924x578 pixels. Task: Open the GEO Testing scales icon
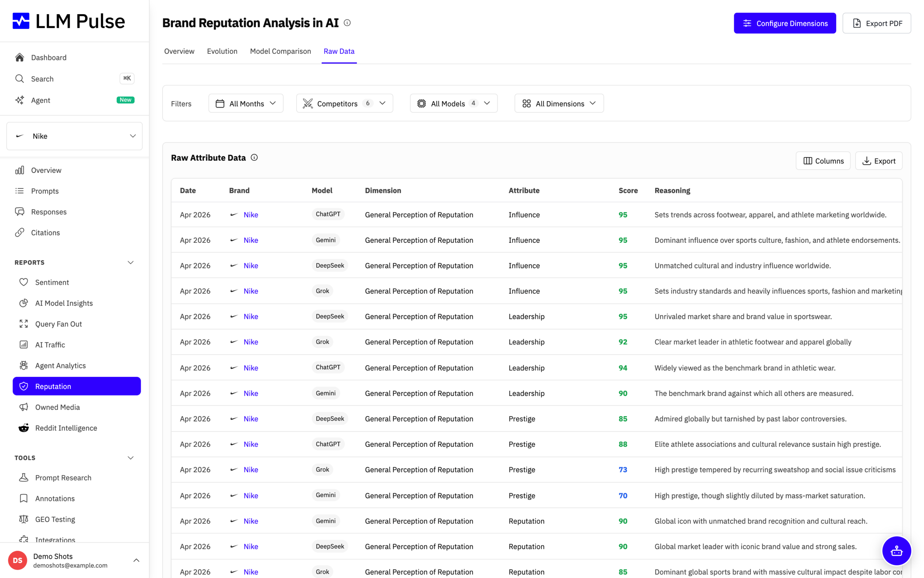point(24,519)
